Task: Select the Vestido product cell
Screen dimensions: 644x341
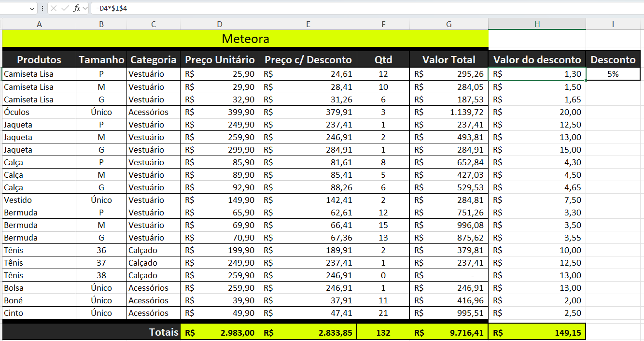Action: 39,200
